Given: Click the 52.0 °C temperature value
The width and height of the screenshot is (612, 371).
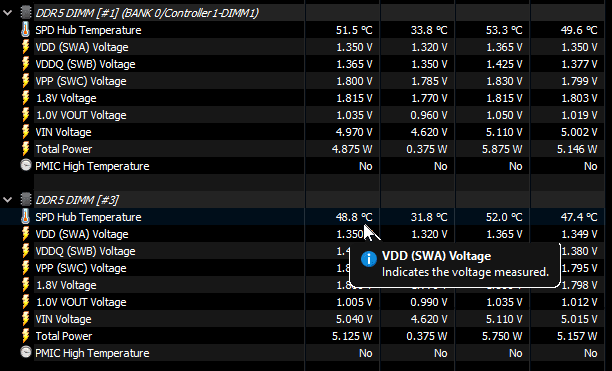Looking at the screenshot, I should (504, 217).
